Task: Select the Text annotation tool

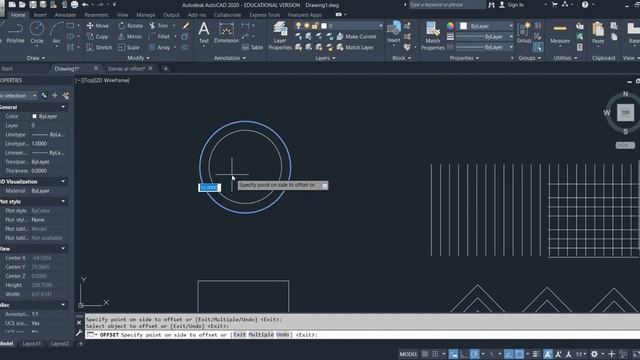Action: pyautogui.click(x=204, y=33)
